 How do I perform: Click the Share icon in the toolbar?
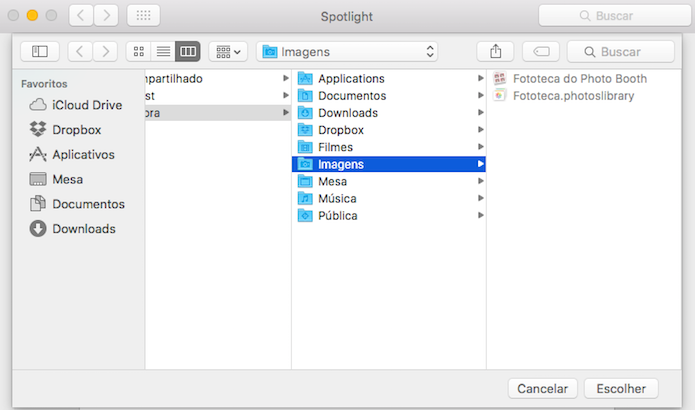pos(496,52)
